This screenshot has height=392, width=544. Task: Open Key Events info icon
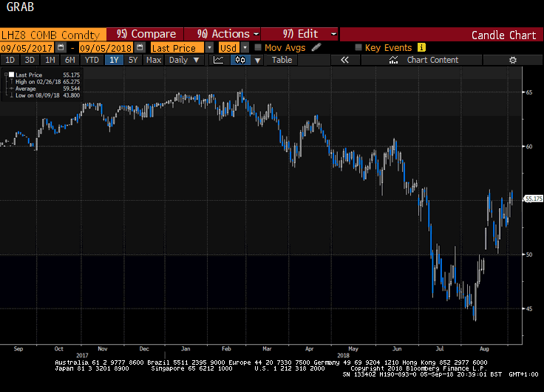[x=421, y=47]
